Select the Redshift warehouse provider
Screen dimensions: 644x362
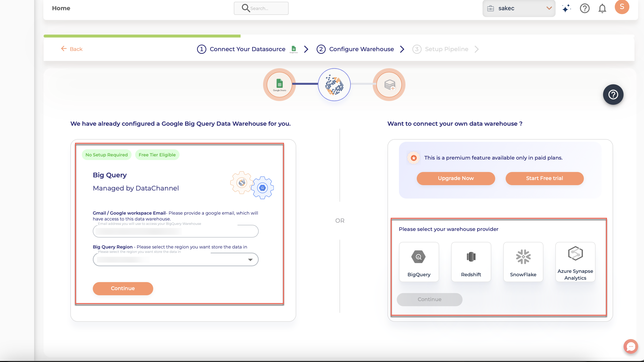(x=471, y=262)
